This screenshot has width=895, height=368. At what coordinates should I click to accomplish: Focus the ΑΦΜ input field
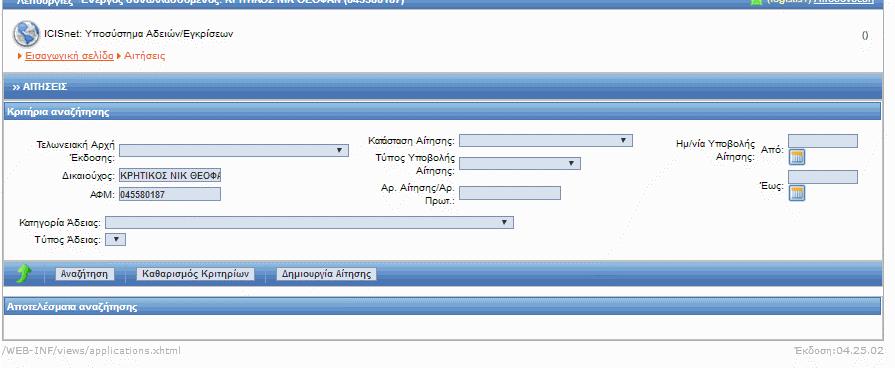(x=170, y=195)
